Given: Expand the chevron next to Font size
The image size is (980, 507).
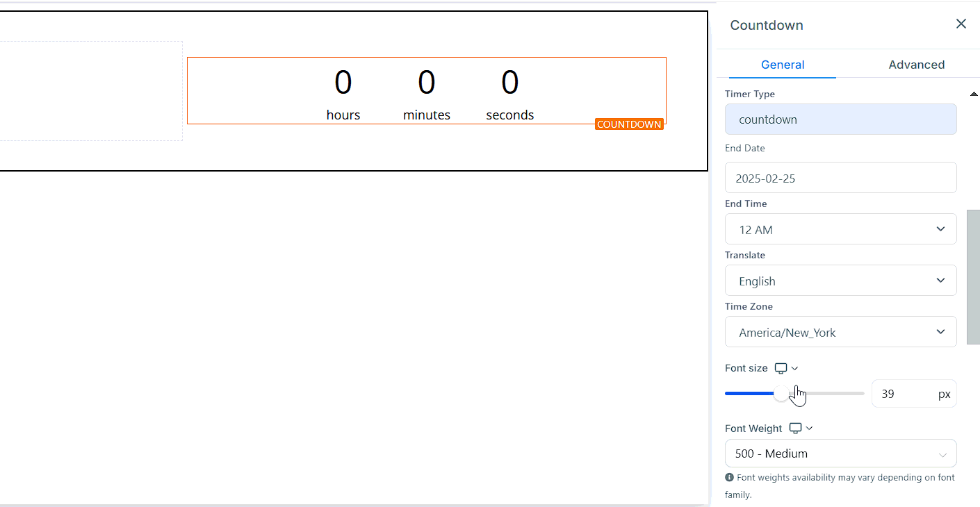Looking at the screenshot, I should click(x=795, y=368).
